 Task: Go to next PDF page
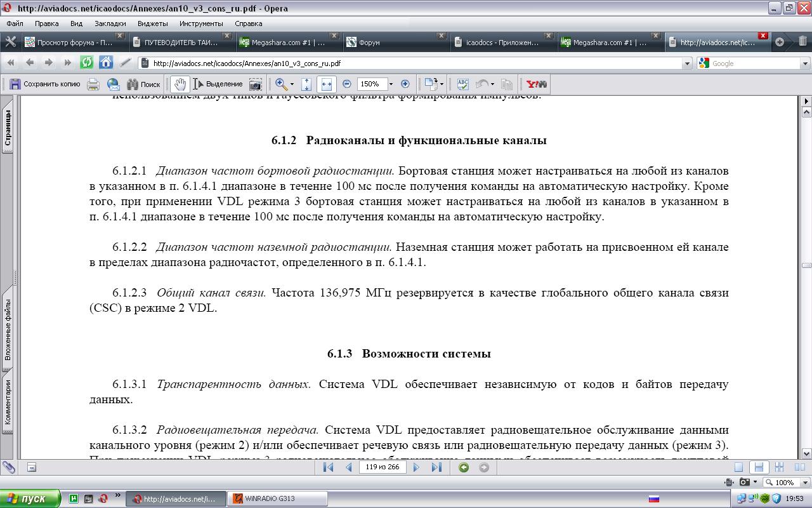416,467
